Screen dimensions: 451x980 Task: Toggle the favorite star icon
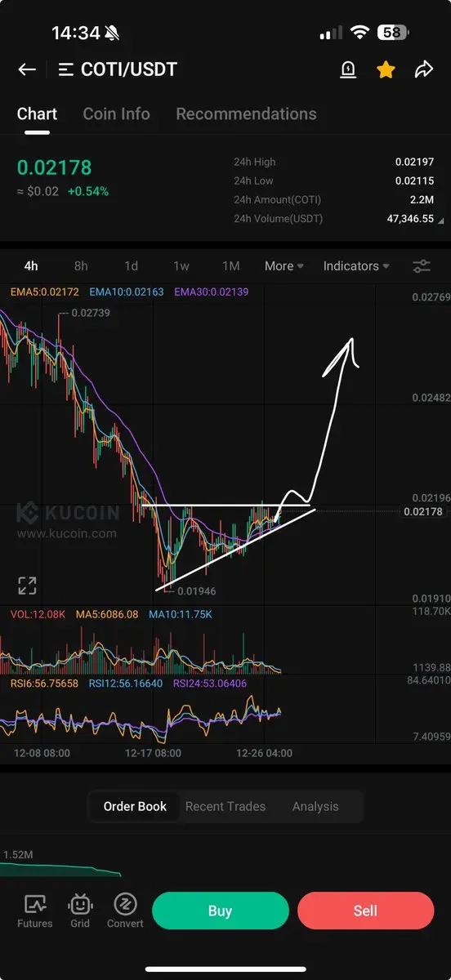coord(386,69)
